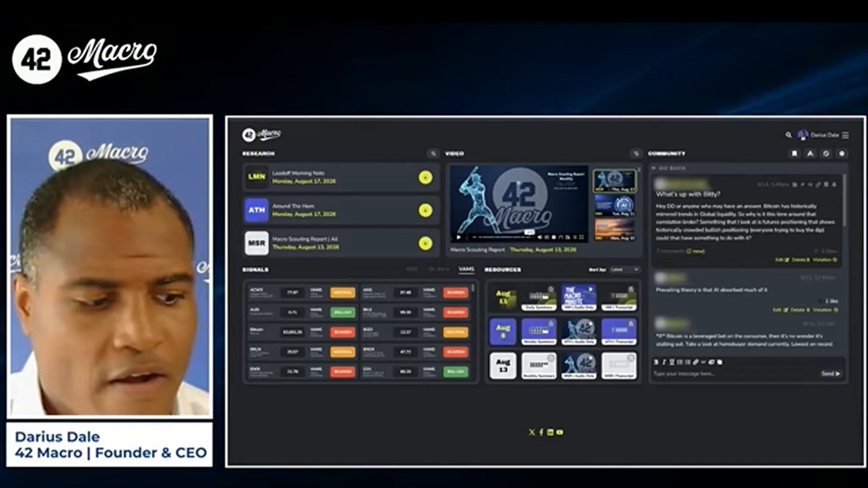Open the Weekly Summary resource card

coord(540,332)
